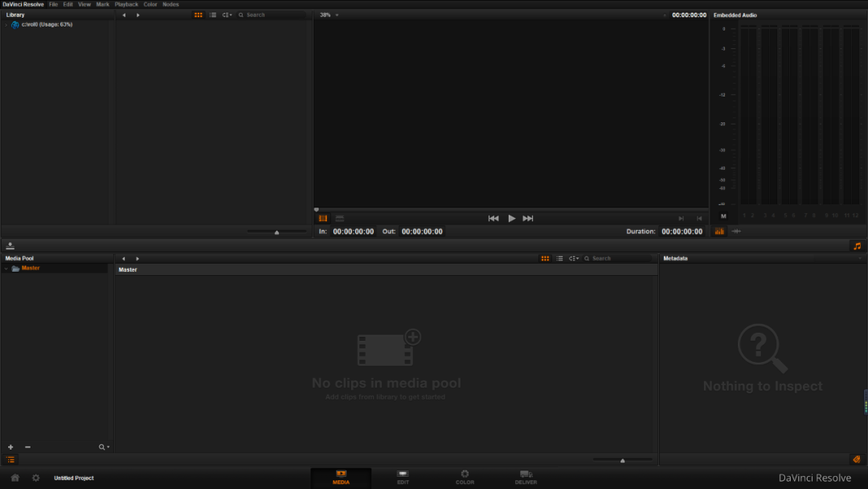This screenshot has width=868, height=489.
Task: Open the Mark menu
Action: 102,5
